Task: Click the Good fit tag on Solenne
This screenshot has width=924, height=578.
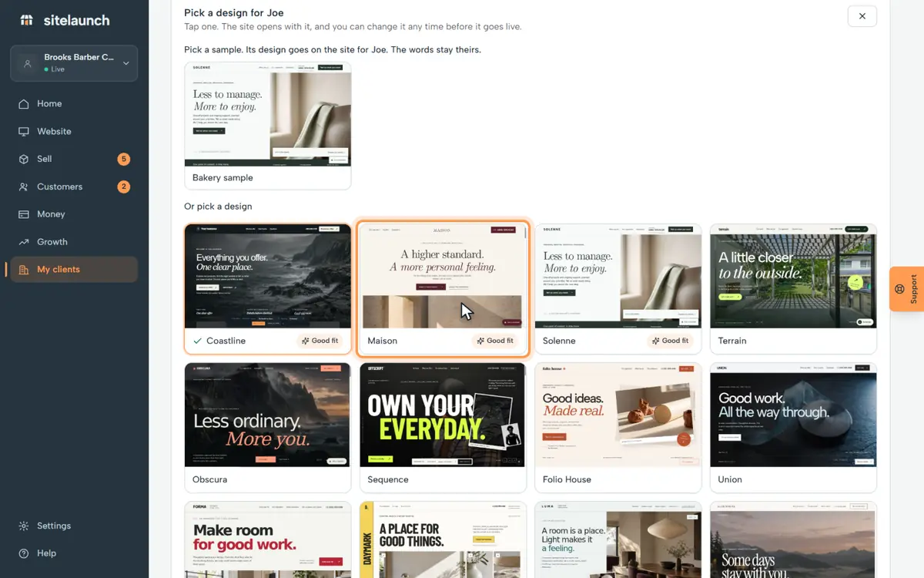Action: pos(670,341)
